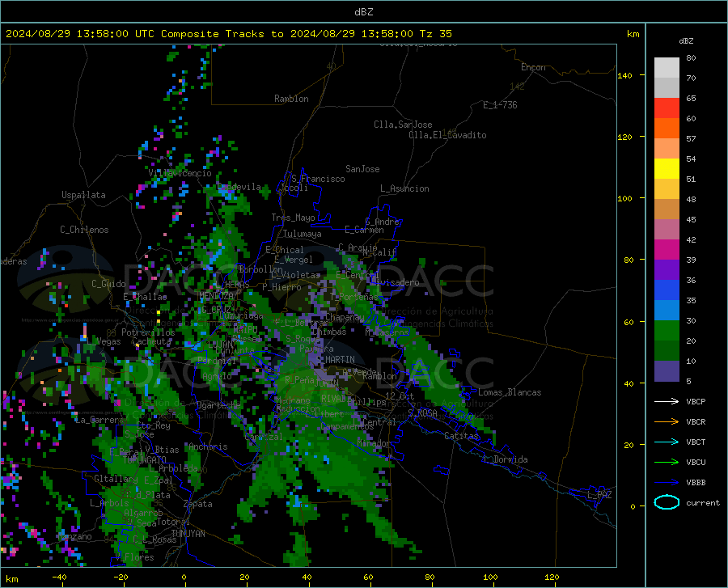Click the Encon map label
Screen dimensions: 728x588
(x=533, y=67)
